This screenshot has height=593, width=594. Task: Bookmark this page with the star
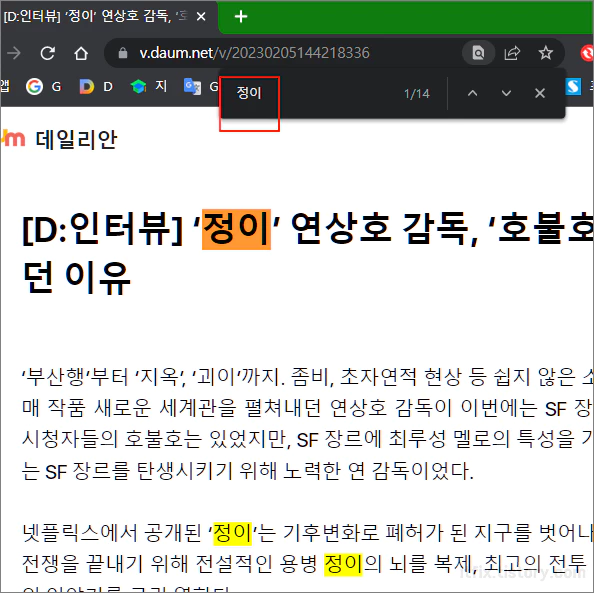[x=546, y=53]
